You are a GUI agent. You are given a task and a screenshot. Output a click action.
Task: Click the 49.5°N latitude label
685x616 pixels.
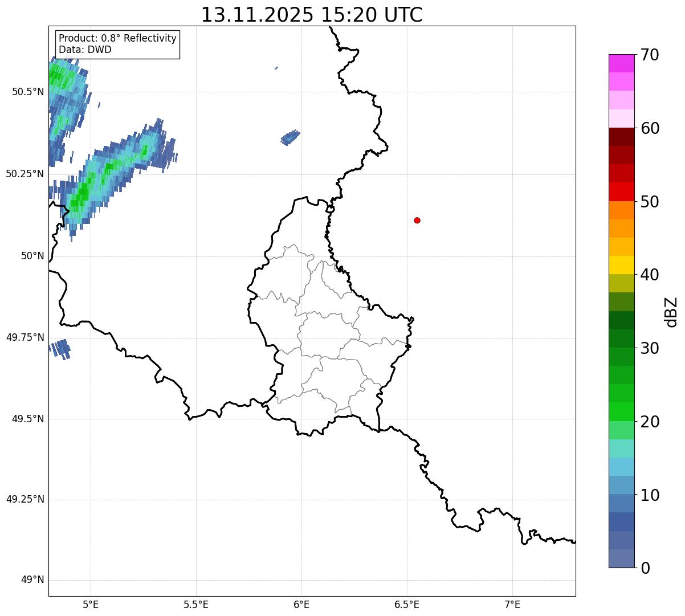tap(28, 419)
